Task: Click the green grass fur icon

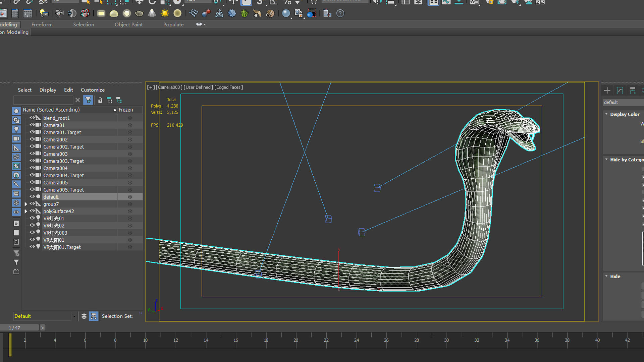Action: coord(245,13)
